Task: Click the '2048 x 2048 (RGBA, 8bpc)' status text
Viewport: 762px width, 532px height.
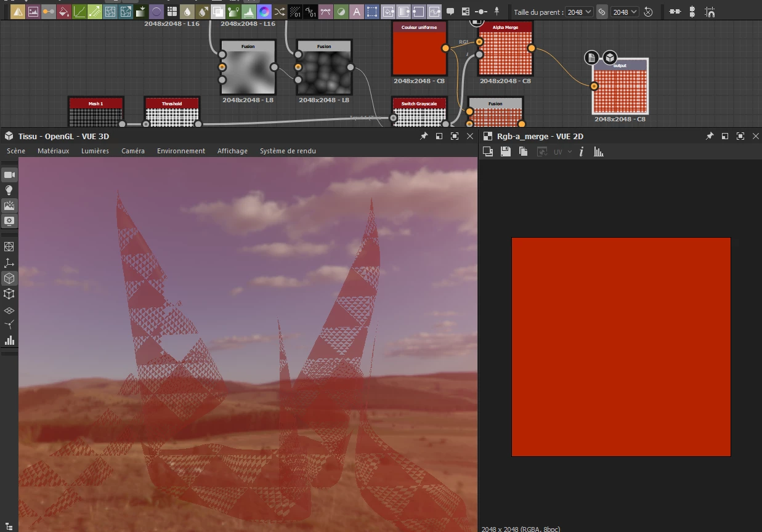Action: [x=521, y=528]
